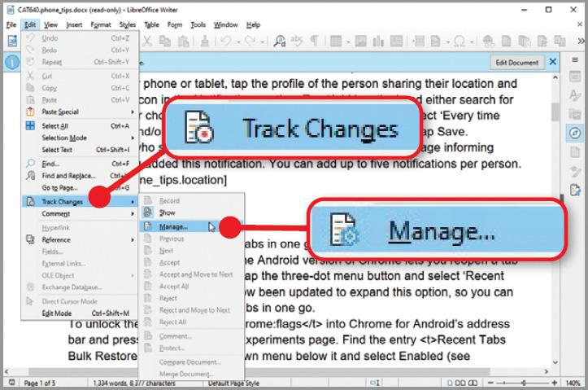Click the Paste clipboard toolbar icon

183,41
